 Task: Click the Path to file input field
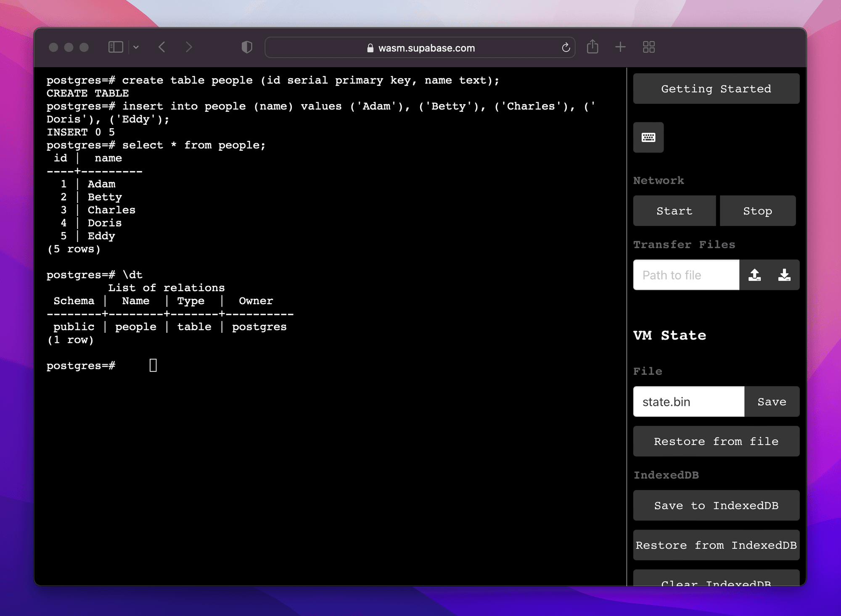click(x=686, y=274)
